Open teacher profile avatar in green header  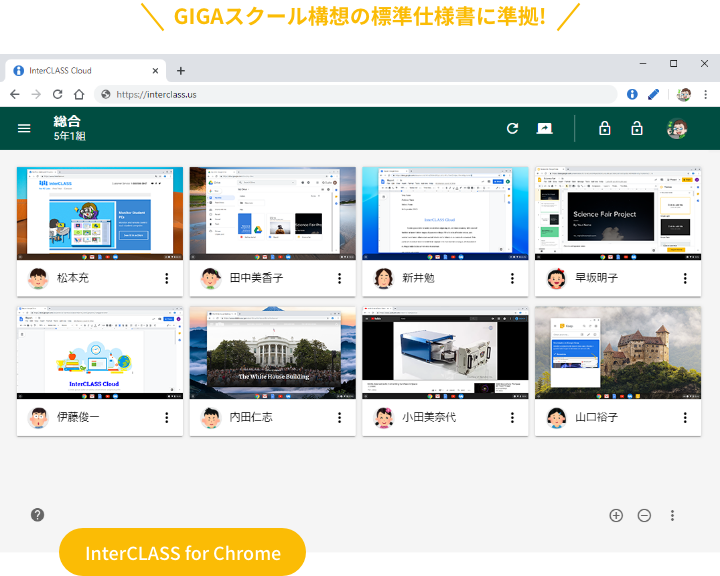(677, 129)
